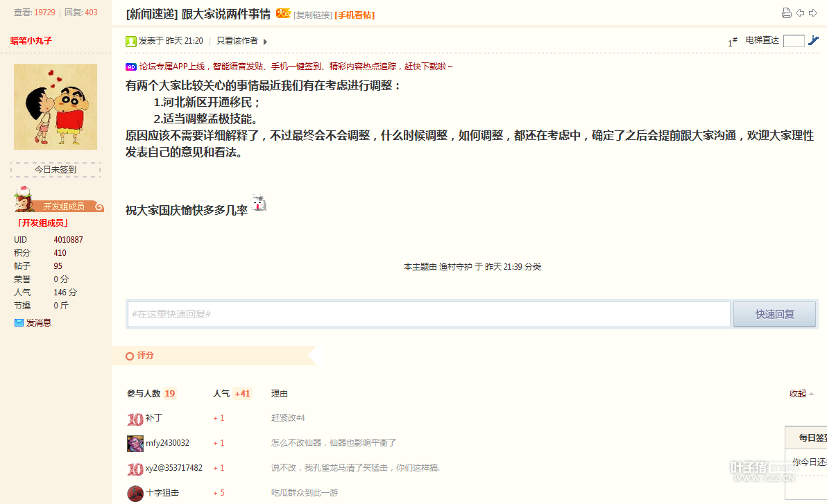Click the purple AD badge icon
This screenshot has height=504, width=827.
(130, 67)
